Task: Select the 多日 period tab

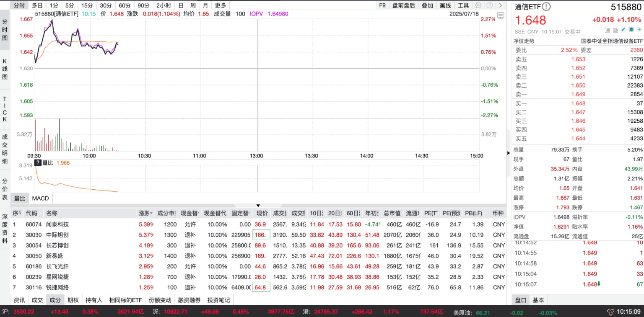Action: 37,5
